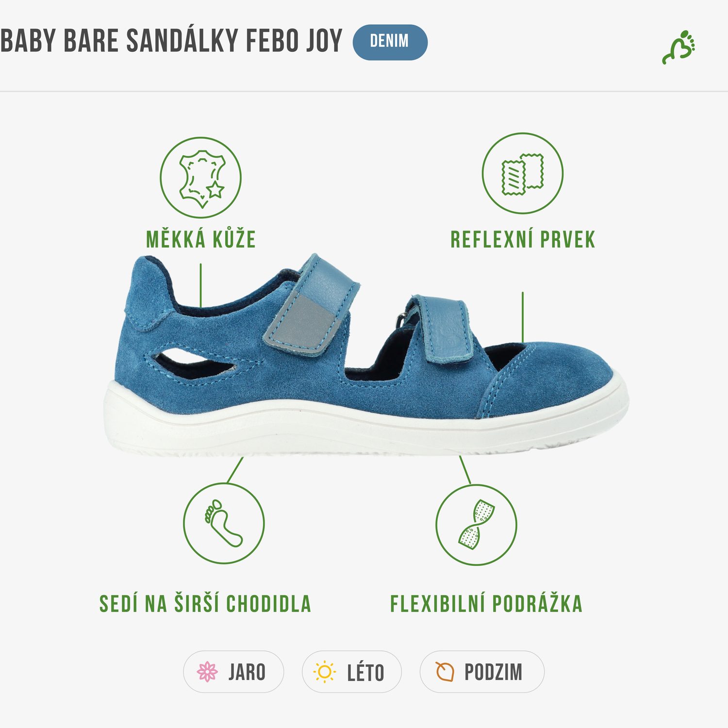Click the pink flower spring icon
728x728 pixels.
point(207,672)
